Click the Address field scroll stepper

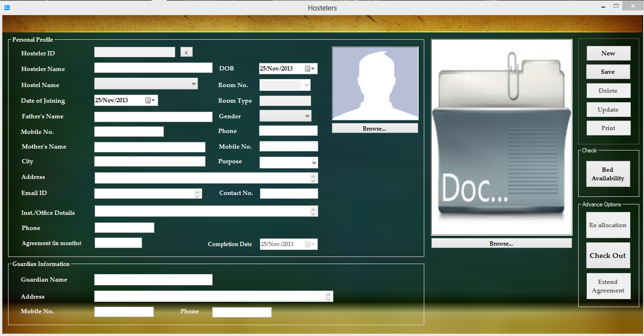pyautogui.click(x=313, y=178)
